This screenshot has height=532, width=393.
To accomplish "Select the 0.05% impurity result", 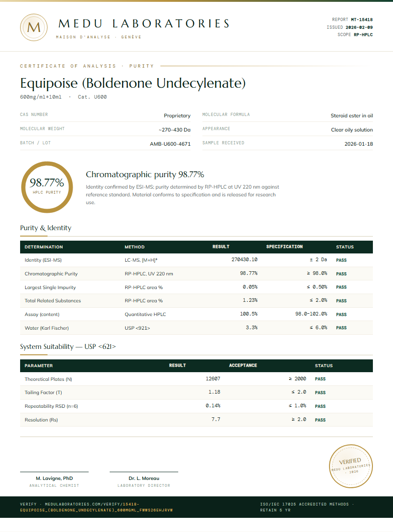I will click(x=250, y=287).
